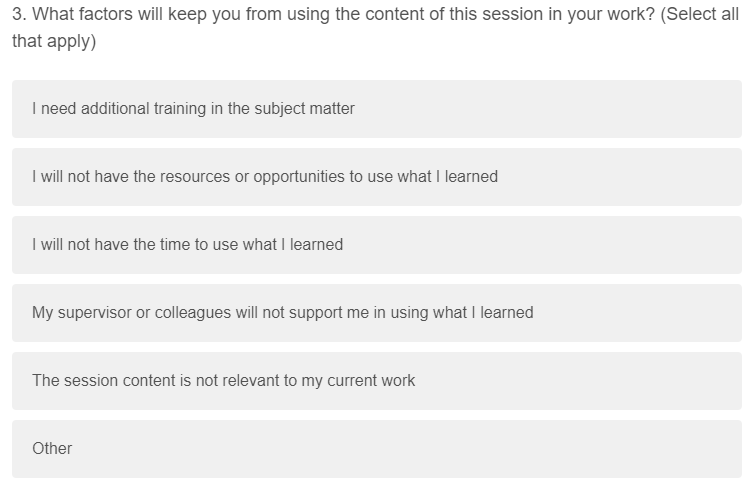The width and height of the screenshot is (753, 487).
Task: Pick the answer about session content relevance
Action: (x=223, y=380)
